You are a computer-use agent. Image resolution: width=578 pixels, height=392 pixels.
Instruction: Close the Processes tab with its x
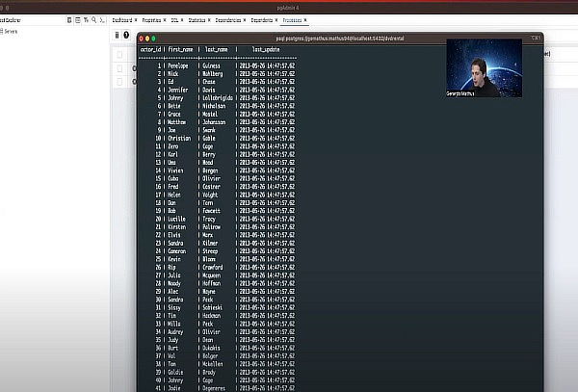[305, 20]
